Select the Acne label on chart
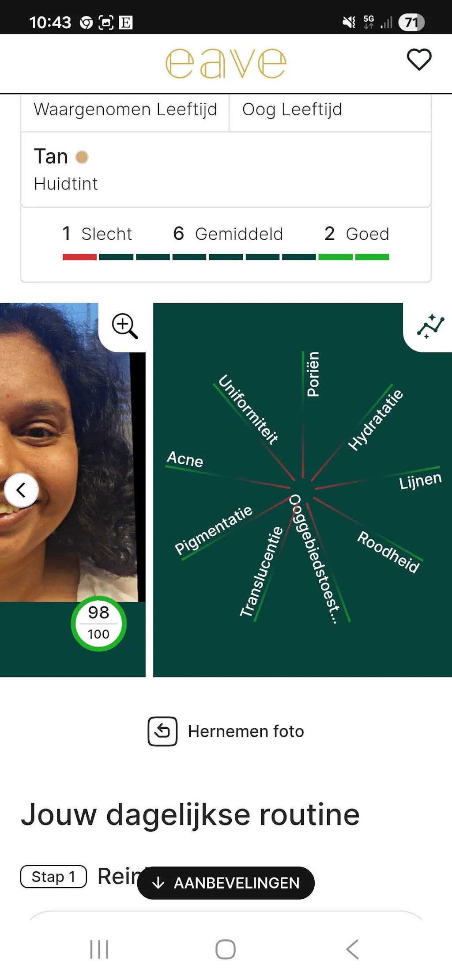 click(x=185, y=459)
